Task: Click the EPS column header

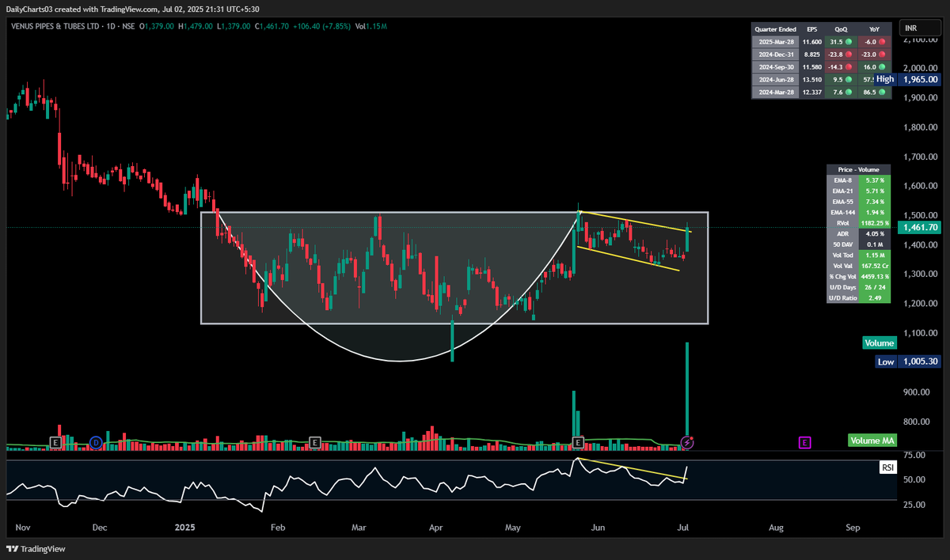Action: 811,29
